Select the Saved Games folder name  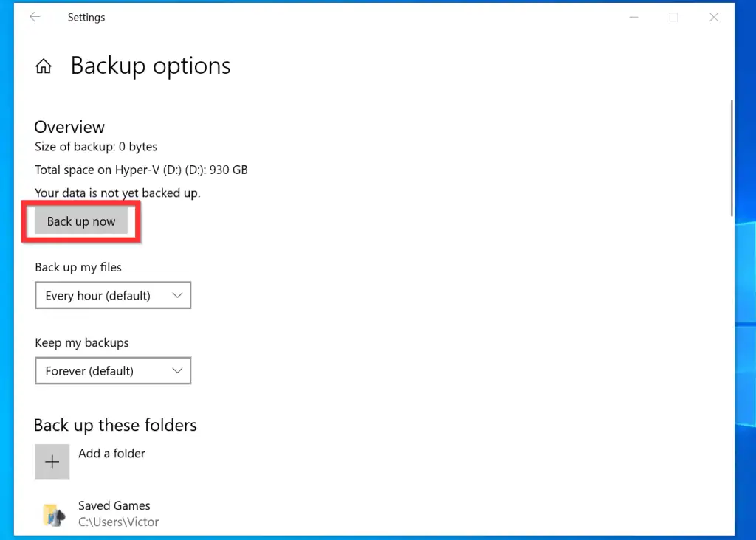click(x=114, y=506)
